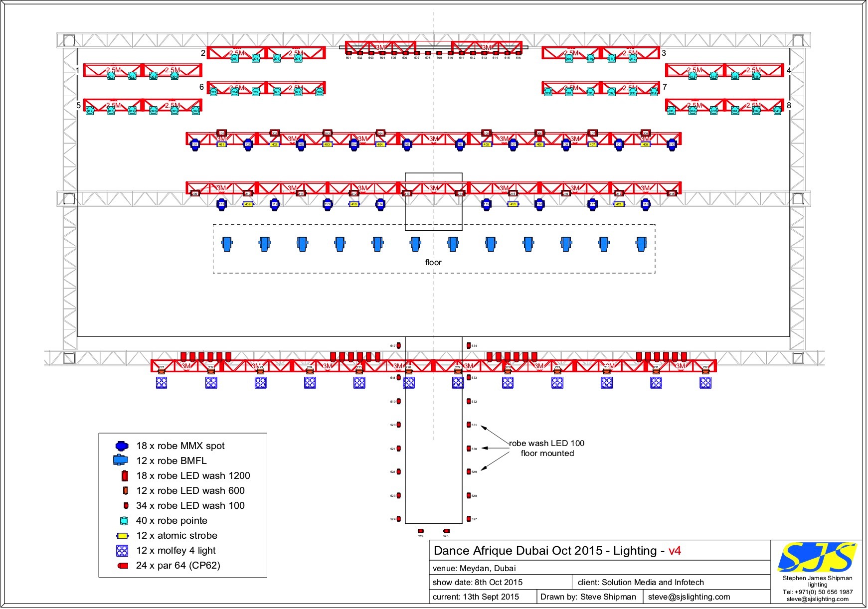The image size is (868, 609).
Task: Click LED wash 100 fixture 516 on top bar
Action: click(519, 53)
